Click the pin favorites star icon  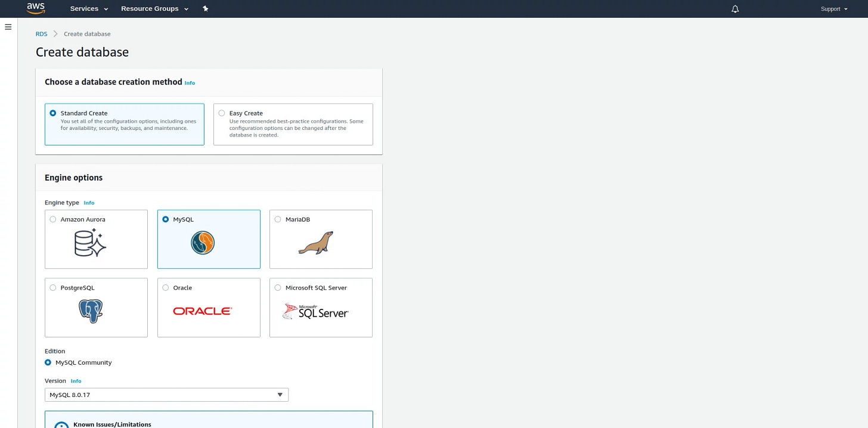(205, 8)
